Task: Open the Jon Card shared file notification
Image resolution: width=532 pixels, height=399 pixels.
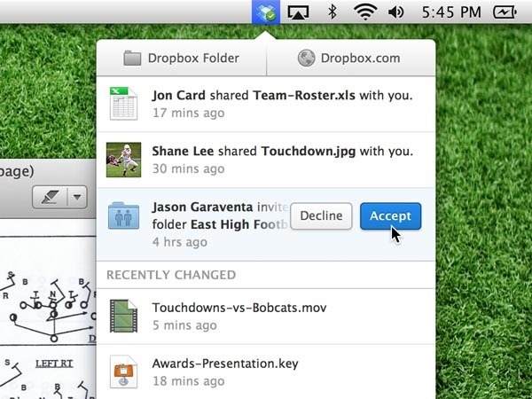Action: click(x=266, y=104)
